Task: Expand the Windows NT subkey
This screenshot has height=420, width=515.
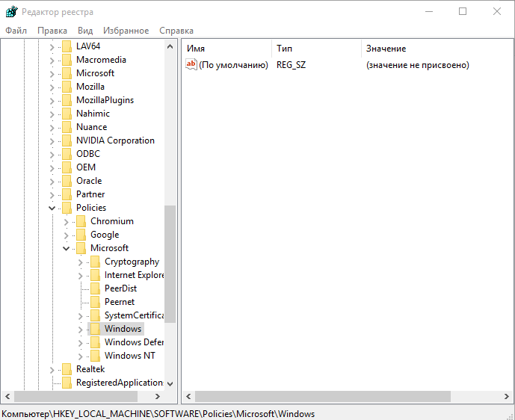Action: 81,356
